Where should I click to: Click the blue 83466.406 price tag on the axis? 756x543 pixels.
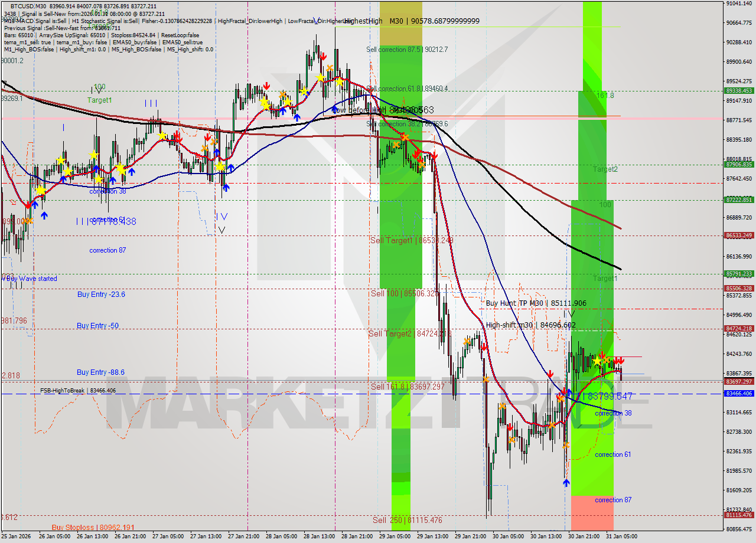[x=738, y=393]
